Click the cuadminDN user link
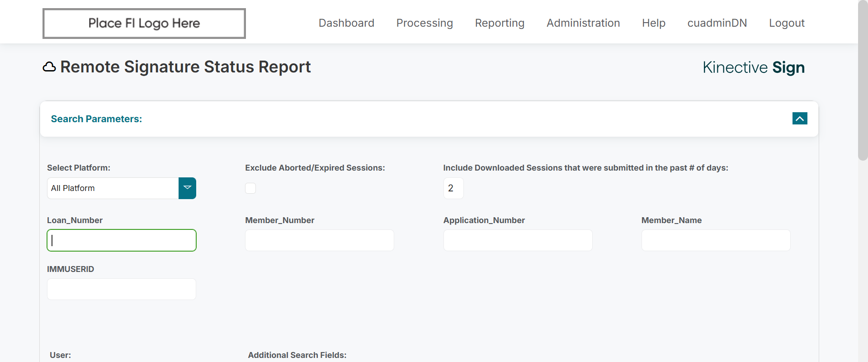Viewport: 868px width, 362px height. click(x=717, y=23)
